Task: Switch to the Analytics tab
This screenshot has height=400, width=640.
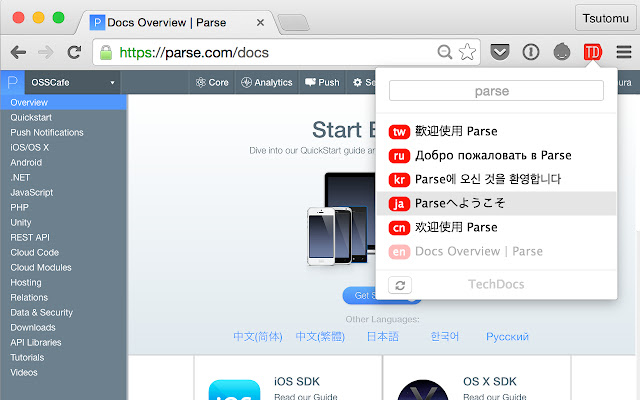Action: [267, 82]
